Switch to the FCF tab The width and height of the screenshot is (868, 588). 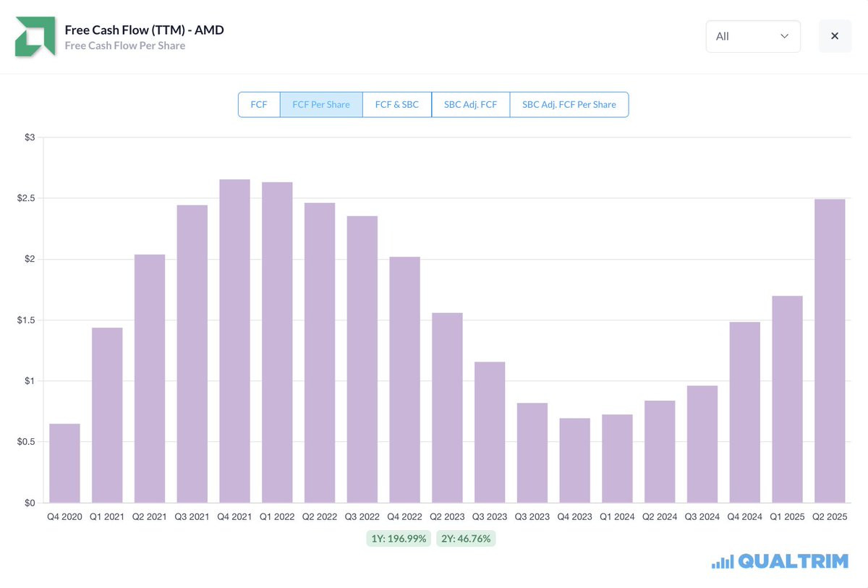point(259,104)
